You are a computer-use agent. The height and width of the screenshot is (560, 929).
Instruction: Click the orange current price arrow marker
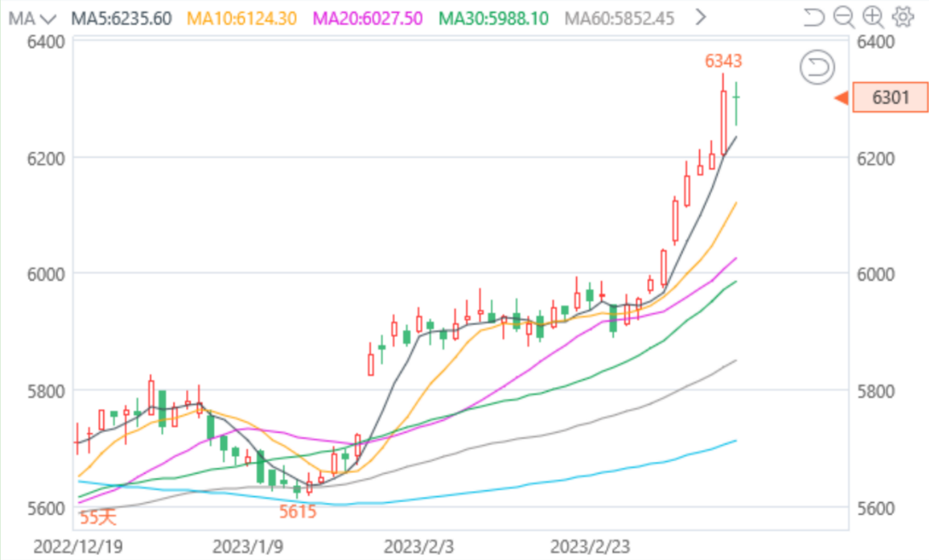841,98
